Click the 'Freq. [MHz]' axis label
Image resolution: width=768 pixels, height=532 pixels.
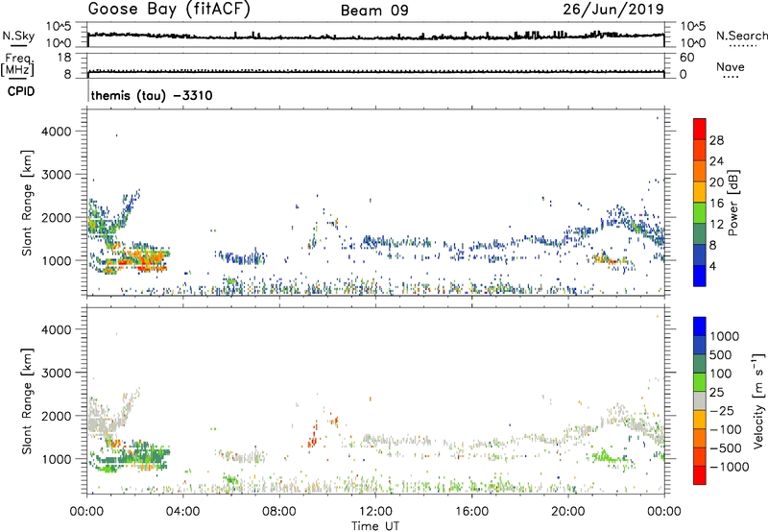click(x=18, y=65)
